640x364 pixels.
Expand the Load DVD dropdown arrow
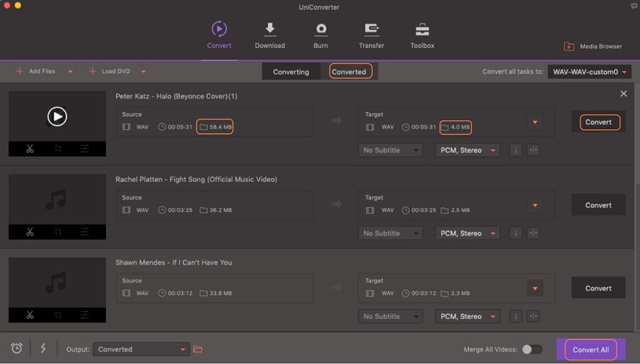pos(143,71)
